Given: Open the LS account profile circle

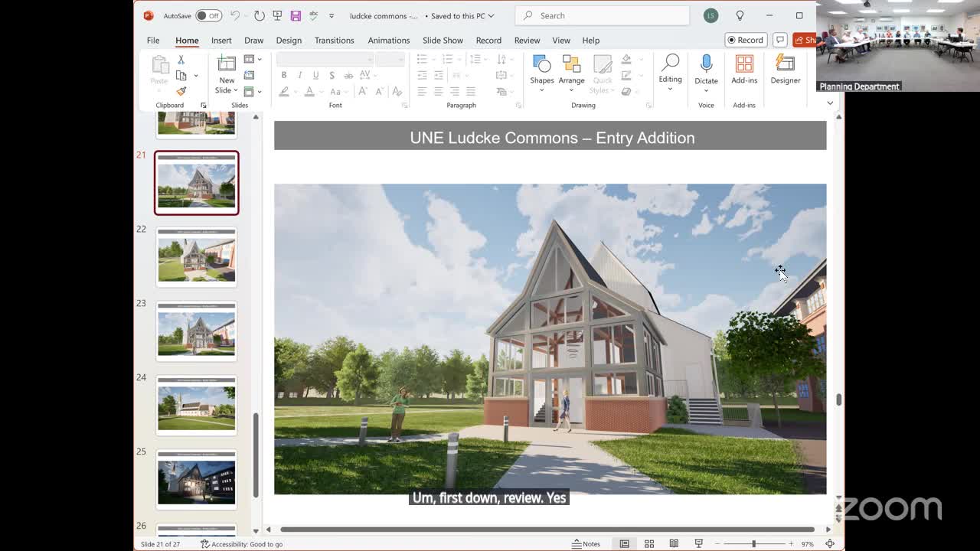Looking at the screenshot, I should pos(710,15).
